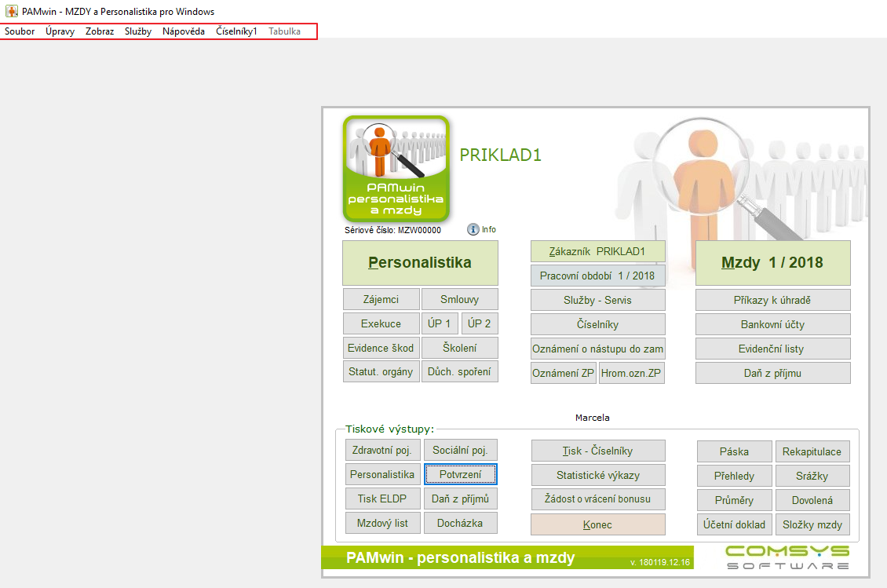
Task: Print Sociální poj. output
Action: coord(460,450)
